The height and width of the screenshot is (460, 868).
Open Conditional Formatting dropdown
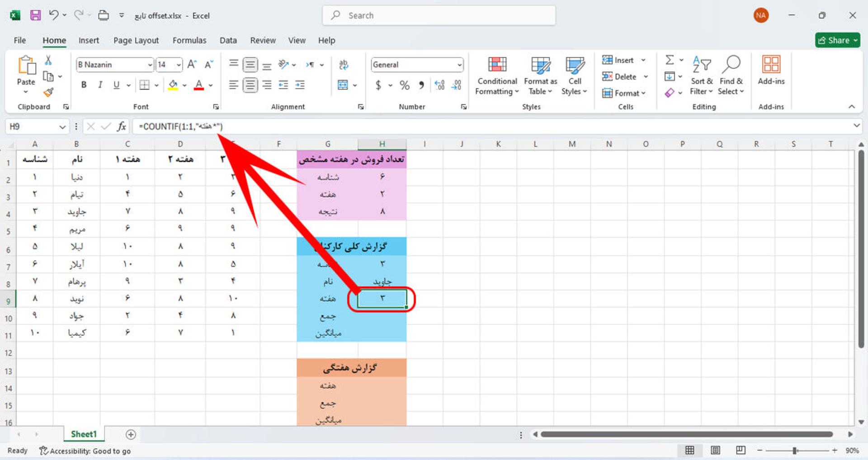coord(497,76)
